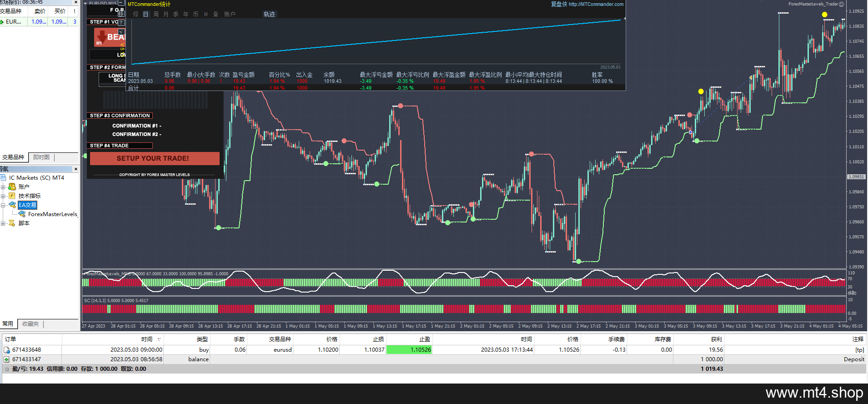
Task: Click the stop loss value 1.10037
Action: tap(374, 350)
